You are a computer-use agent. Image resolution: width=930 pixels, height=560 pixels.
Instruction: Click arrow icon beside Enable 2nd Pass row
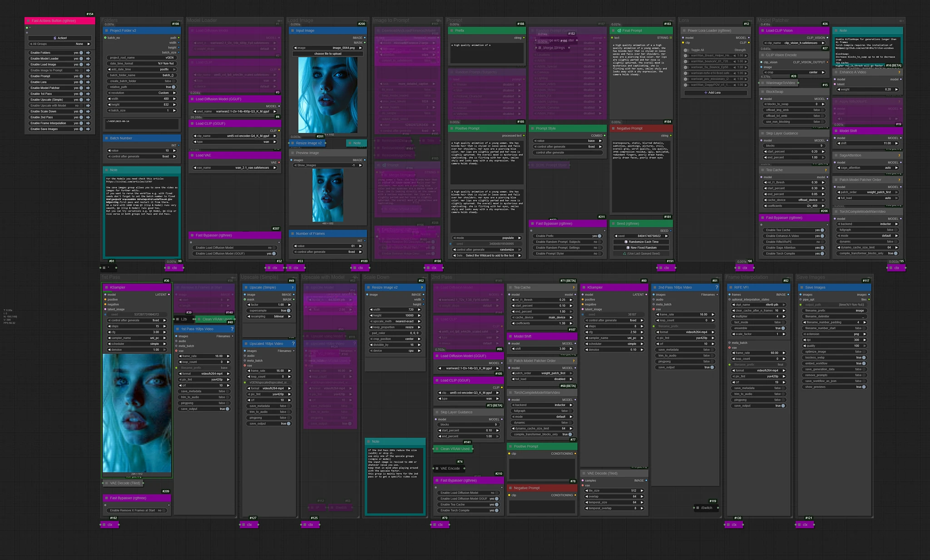[88, 117]
